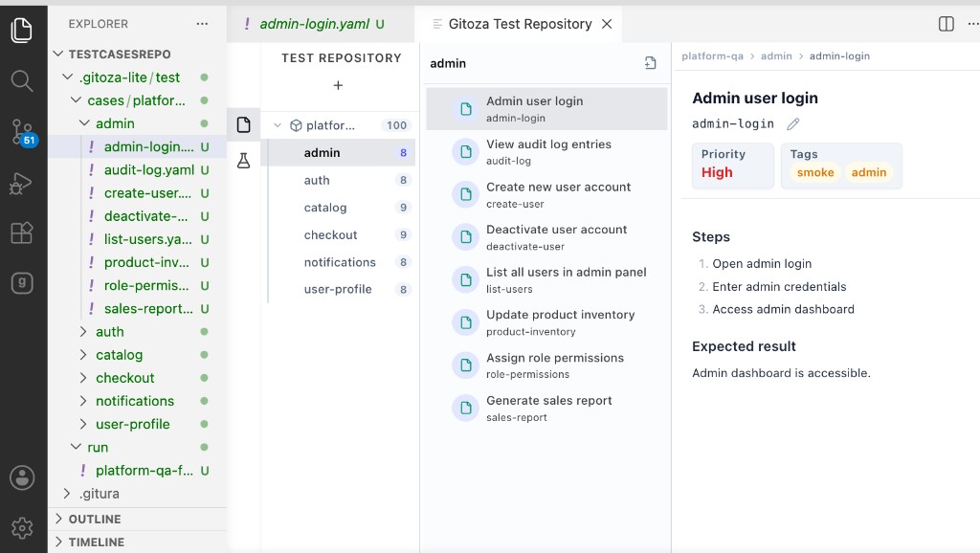The width and height of the screenshot is (980, 553).
Task: Click the Create new user account file icon
Action: tap(466, 194)
